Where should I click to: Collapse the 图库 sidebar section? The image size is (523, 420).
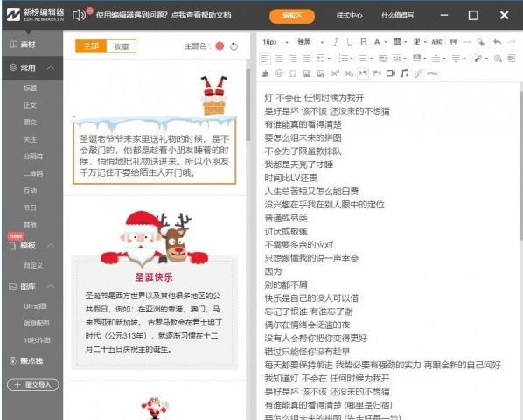(51, 286)
